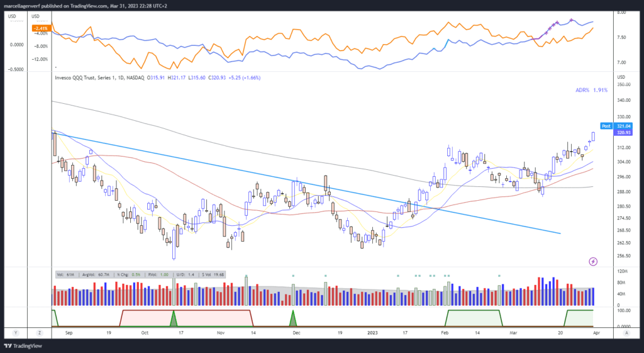Screen dimensions: 644x353
Task: Click the high price H321.17 value
Action: tap(177, 77)
